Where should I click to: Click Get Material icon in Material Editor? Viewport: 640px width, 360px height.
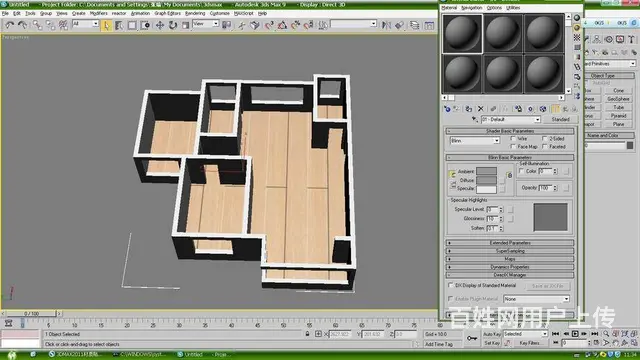pyautogui.click(x=447, y=109)
